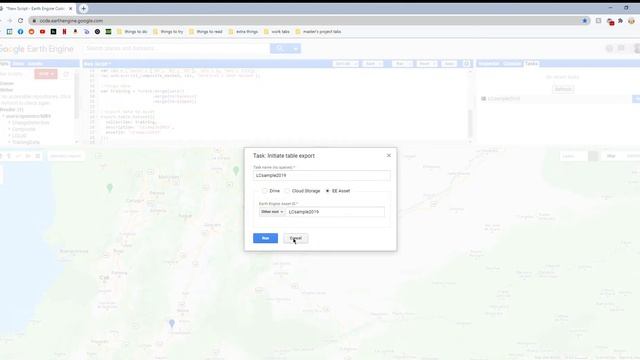Click the Reset button in code editor toolbar
640x360 pixels.
pos(427,64)
